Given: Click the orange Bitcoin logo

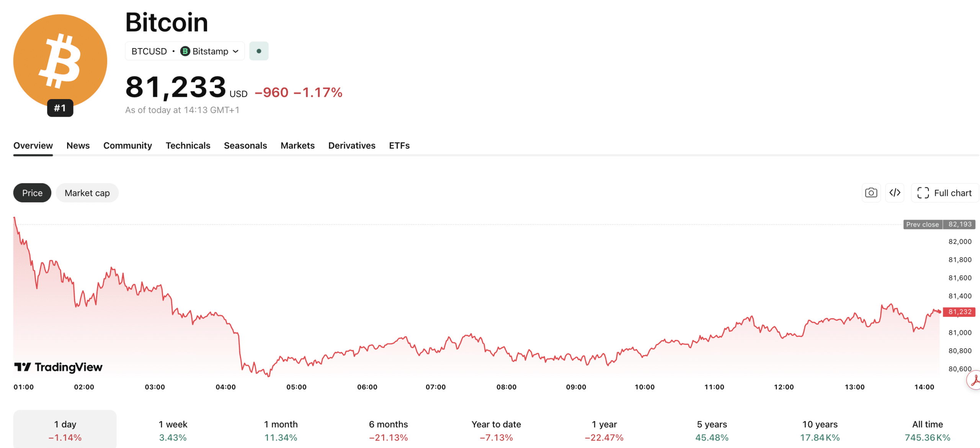Looking at the screenshot, I should [x=60, y=61].
